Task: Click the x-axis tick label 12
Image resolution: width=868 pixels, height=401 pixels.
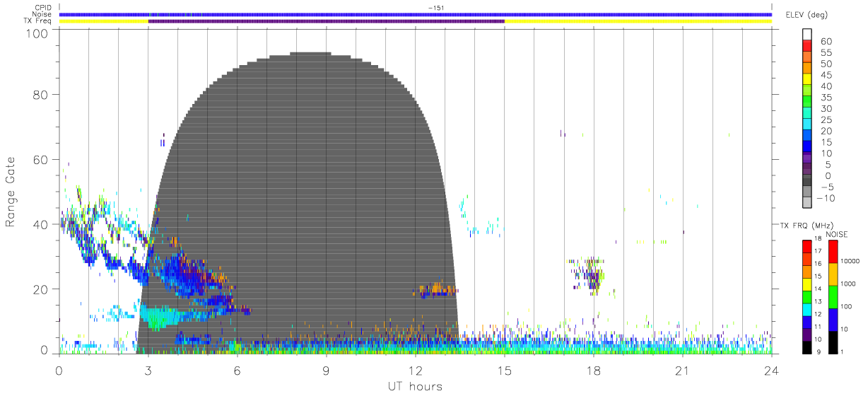Action: click(x=416, y=370)
